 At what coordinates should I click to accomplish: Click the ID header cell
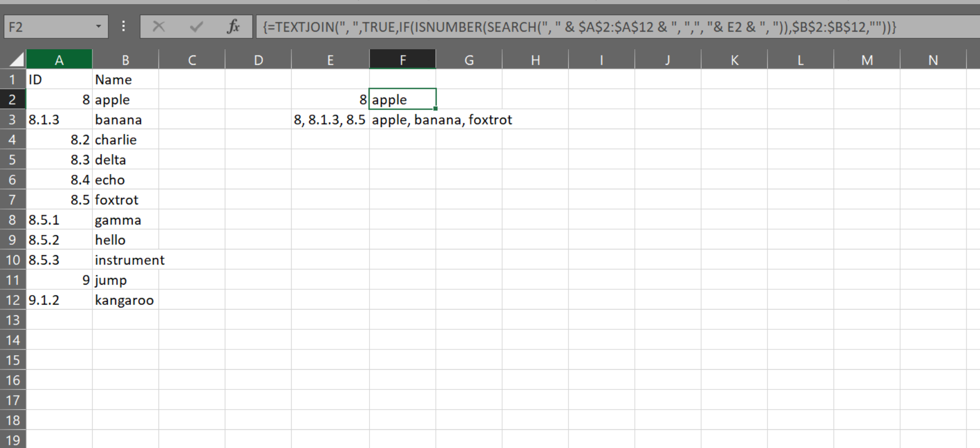[59, 79]
